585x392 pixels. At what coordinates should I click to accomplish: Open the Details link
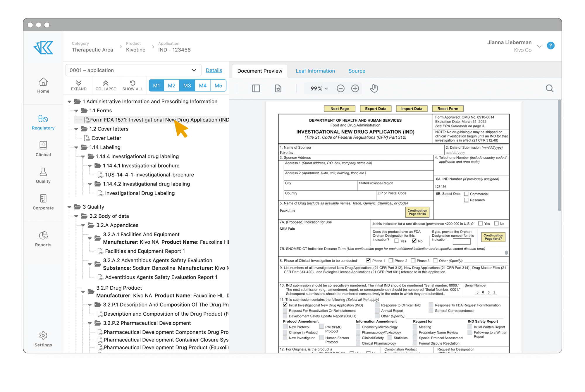(x=214, y=70)
